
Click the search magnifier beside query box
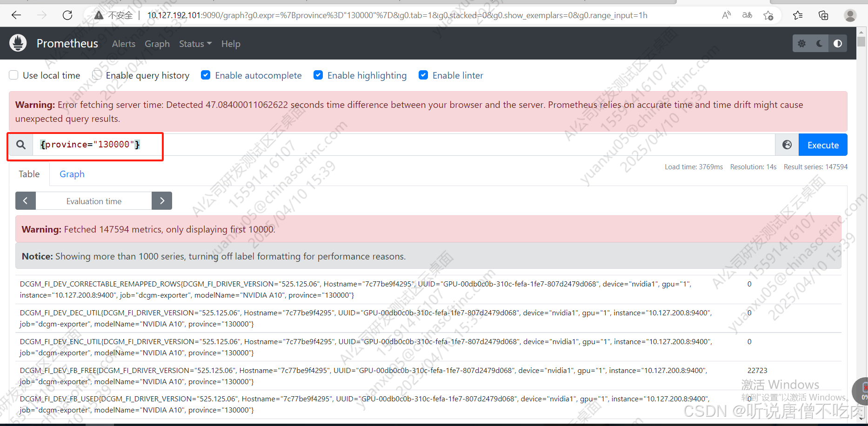coord(21,145)
